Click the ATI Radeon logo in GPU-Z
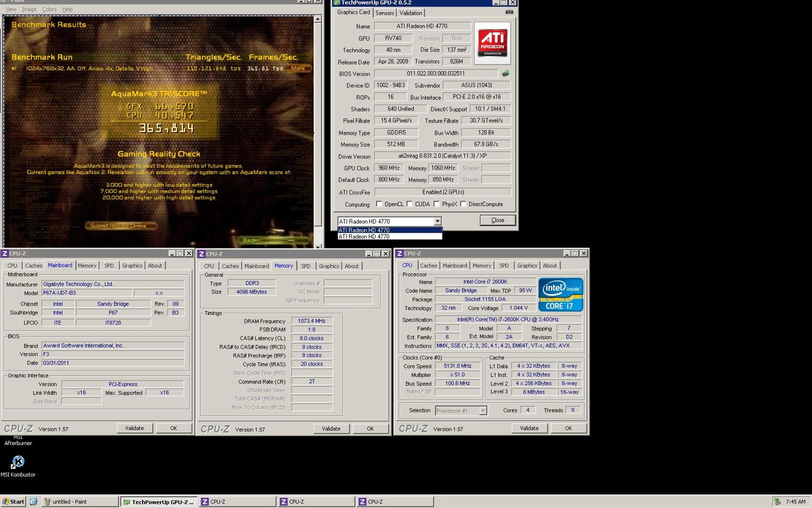812x508 pixels. (x=492, y=43)
